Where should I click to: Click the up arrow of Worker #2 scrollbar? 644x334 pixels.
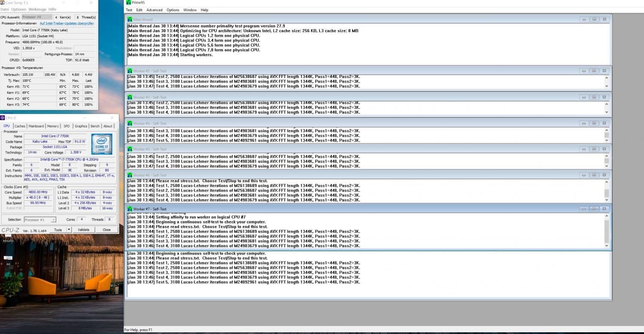607,78
